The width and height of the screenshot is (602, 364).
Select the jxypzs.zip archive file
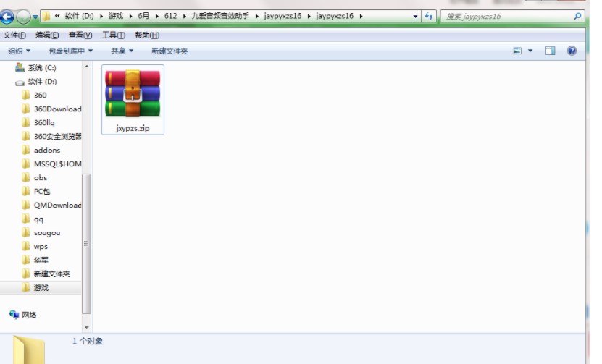133,100
